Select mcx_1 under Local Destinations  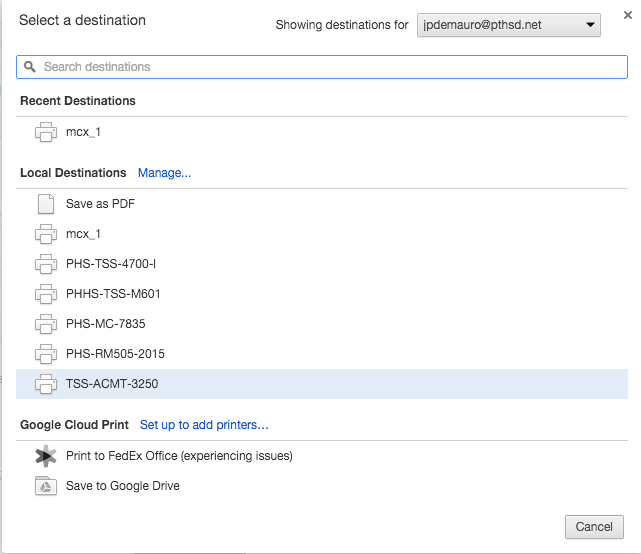(83, 234)
